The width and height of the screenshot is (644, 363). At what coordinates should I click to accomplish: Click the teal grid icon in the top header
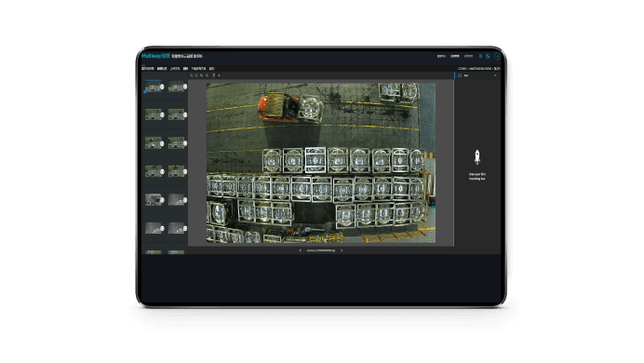click(x=488, y=56)
